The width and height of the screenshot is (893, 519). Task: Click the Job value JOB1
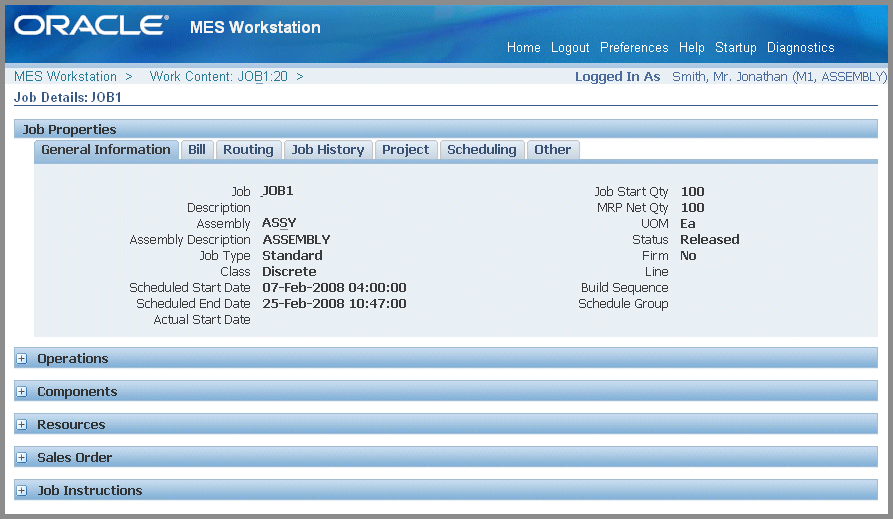click(277, 191)
